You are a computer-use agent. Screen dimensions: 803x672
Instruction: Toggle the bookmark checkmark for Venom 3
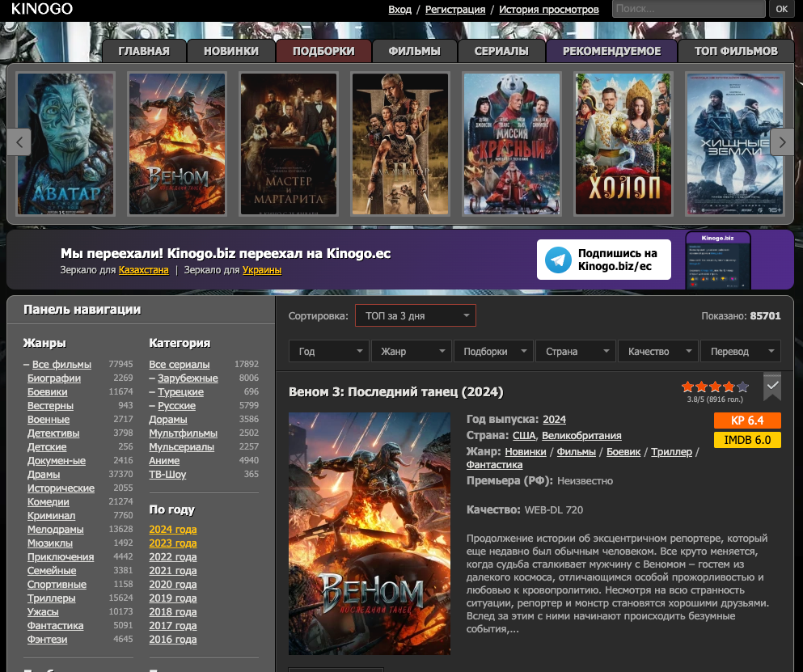pyautogui.click(x=772, y=387)
